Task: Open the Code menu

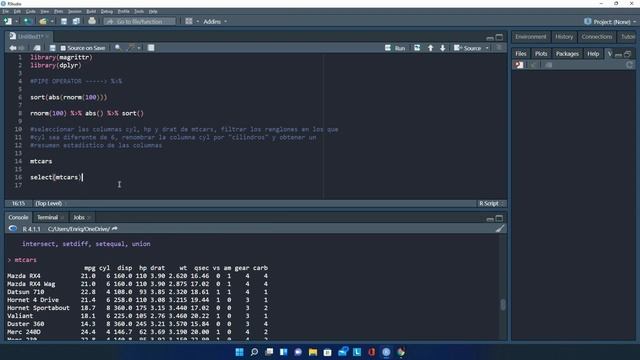Action: [x=31, y=11]
